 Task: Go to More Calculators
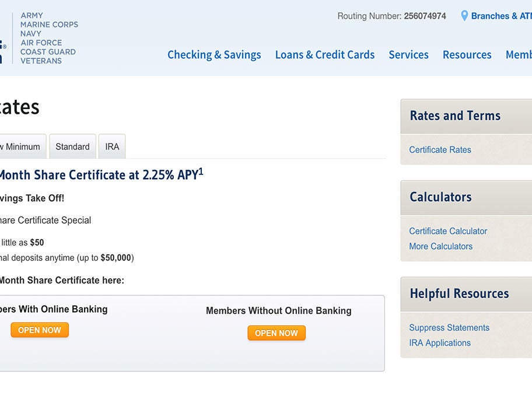[x=440, y=246]
